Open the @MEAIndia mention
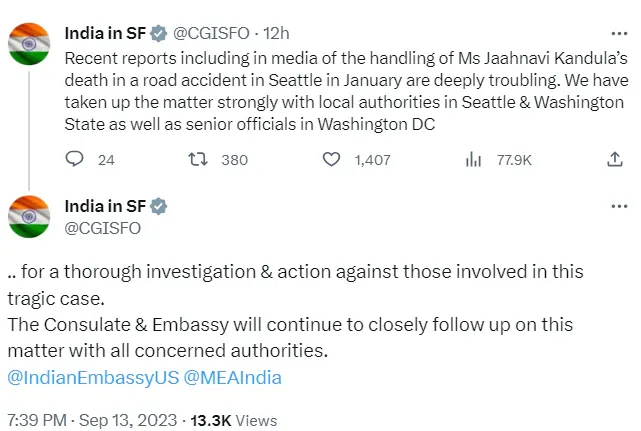The width and height of the screenshot is (641, 431). pyautogui.click(x=233, y=377)
